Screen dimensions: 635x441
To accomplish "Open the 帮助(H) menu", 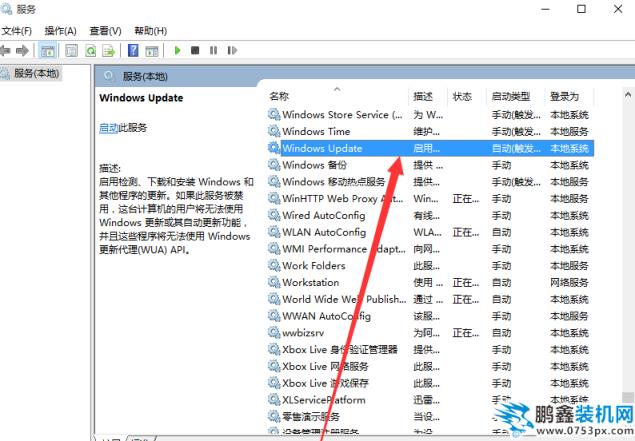I will point(151,31).
